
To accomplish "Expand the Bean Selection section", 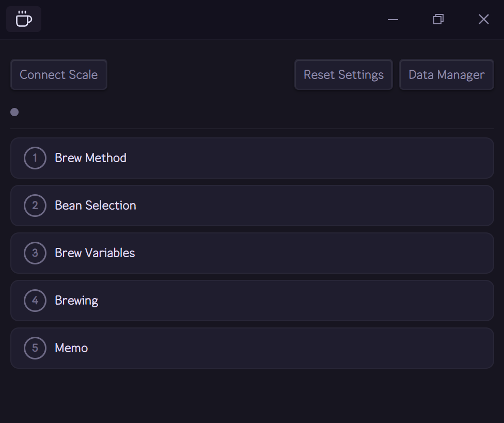I will (x=252, y=206).
